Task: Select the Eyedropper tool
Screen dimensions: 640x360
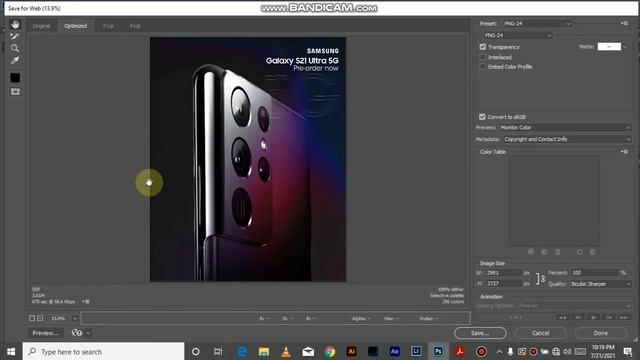Action: pos(15,60)
